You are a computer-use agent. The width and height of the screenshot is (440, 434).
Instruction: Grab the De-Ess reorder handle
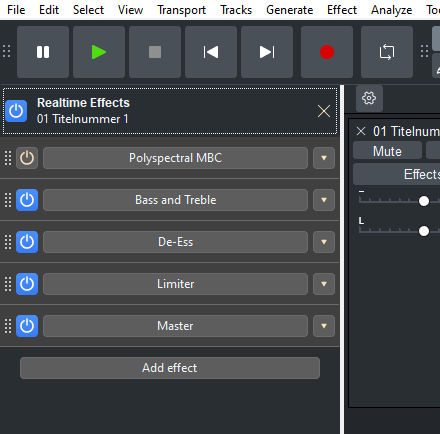[8, 242]
